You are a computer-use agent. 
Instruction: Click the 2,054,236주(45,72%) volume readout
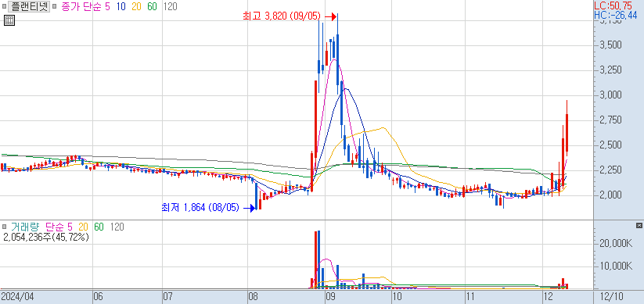(x=45, y=237)
